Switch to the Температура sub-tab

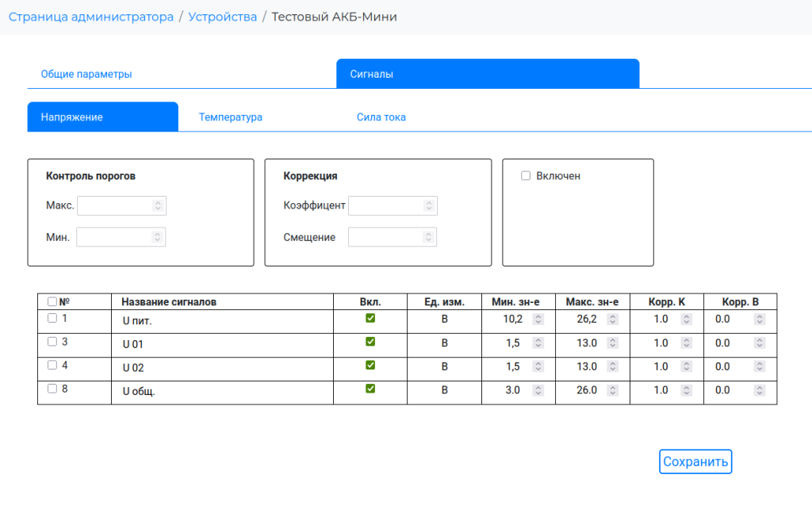pos(231,117)
